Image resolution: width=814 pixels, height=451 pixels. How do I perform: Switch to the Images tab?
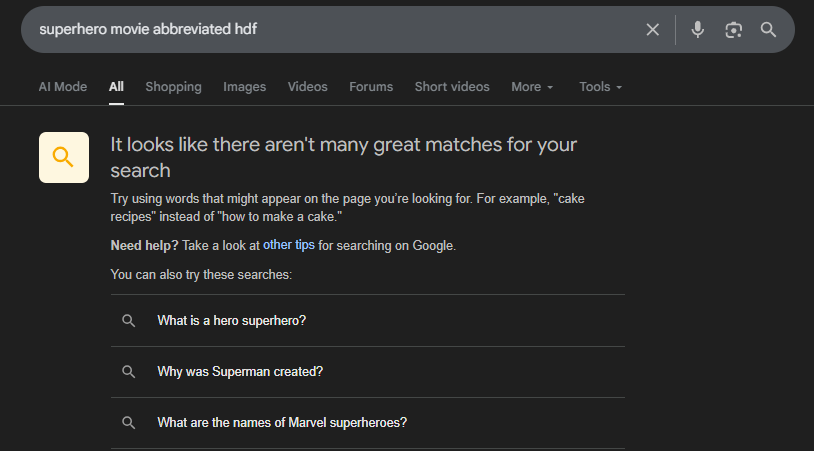click(245, 87)
